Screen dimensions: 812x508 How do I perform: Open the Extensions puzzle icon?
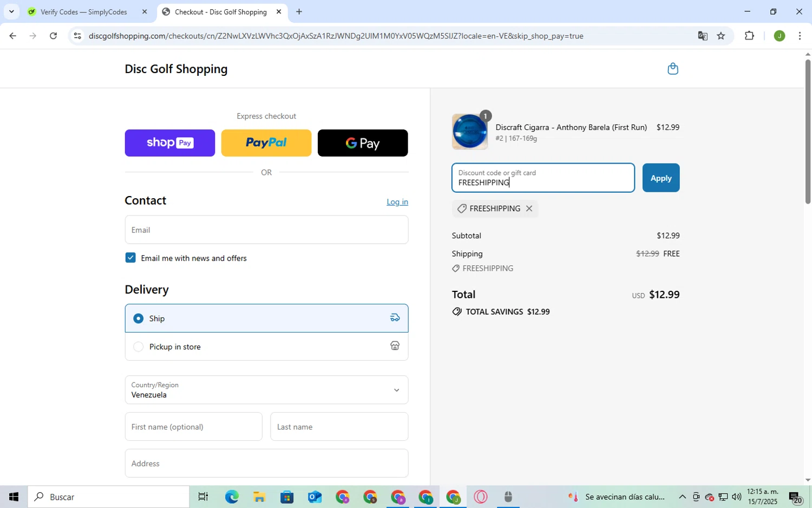click(749, 36)
